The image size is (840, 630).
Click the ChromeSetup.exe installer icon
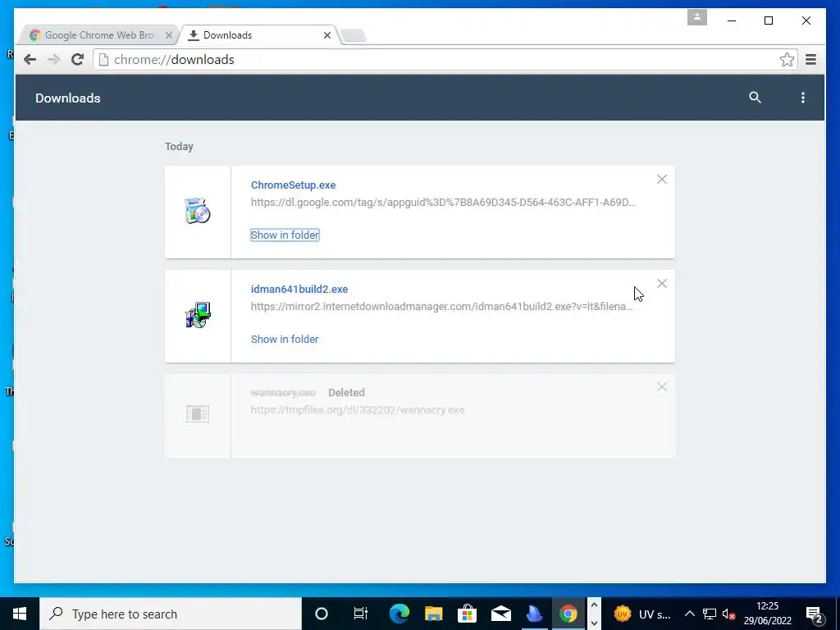click(x=198, y=211)
